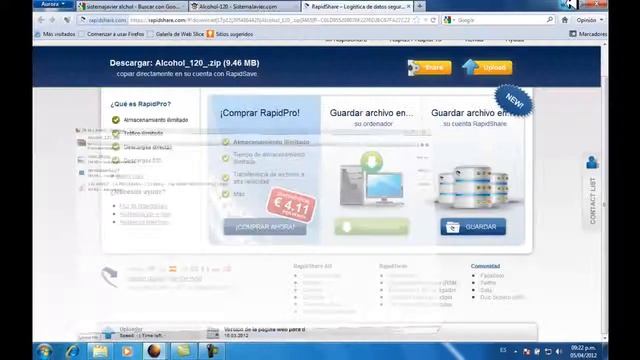Open the Windows Start menu
Screen dimensions: 640x360
coord(44,351)
